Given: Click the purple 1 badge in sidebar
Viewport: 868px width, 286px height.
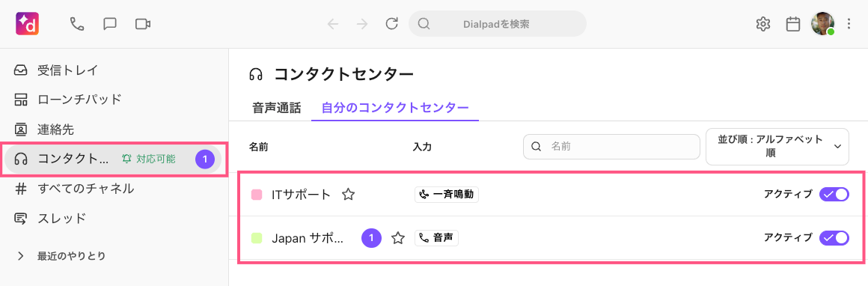Looking at the screenshot, I should point(205,159).
